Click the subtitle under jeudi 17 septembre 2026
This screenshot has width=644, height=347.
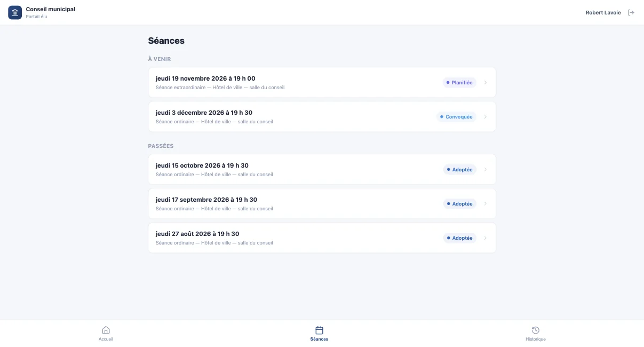pos(214,209)
